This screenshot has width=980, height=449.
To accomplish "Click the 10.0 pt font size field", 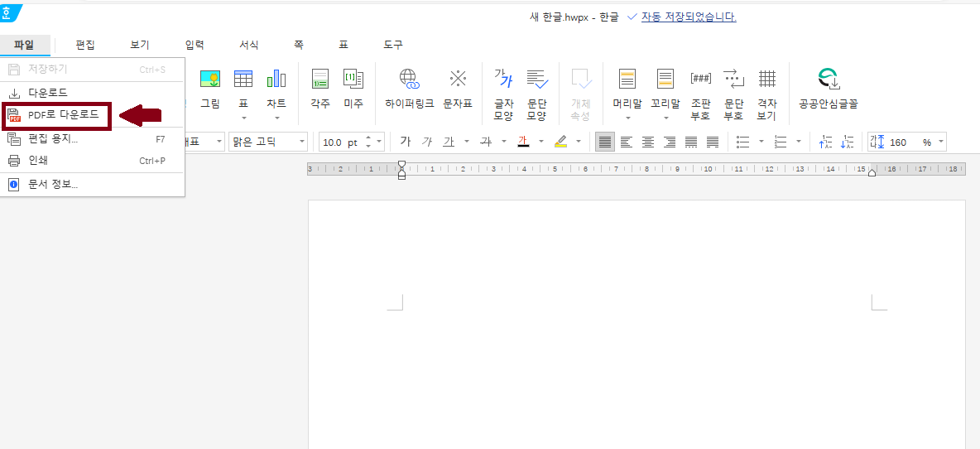I will [x=341, y=142].
